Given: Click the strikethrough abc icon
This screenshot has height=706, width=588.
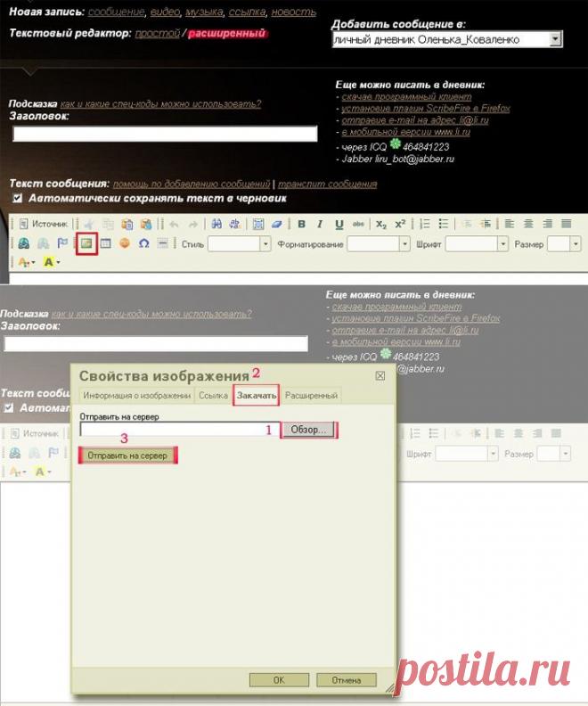Looking at the screenshot, I should [x=358, y=224].
